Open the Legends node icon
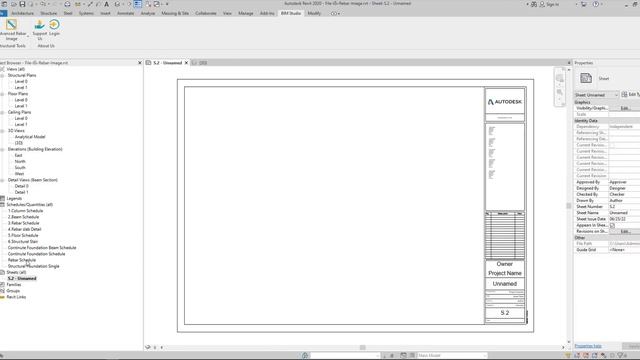This screenshot has height=360, width=640. pos(2,198)
